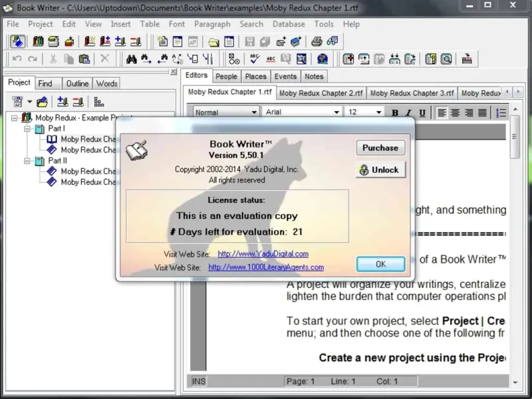Click the INS status bar indicator
Viewport: 532px width, 399px height.
[199, 381]
